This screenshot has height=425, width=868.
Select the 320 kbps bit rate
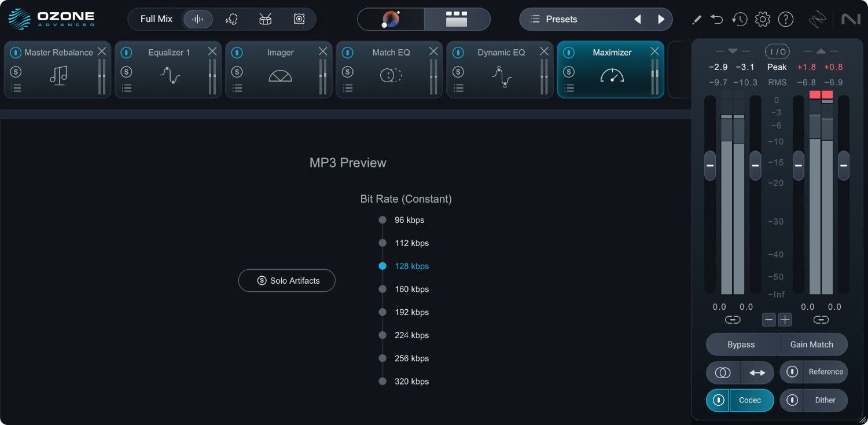coord(382,381)
